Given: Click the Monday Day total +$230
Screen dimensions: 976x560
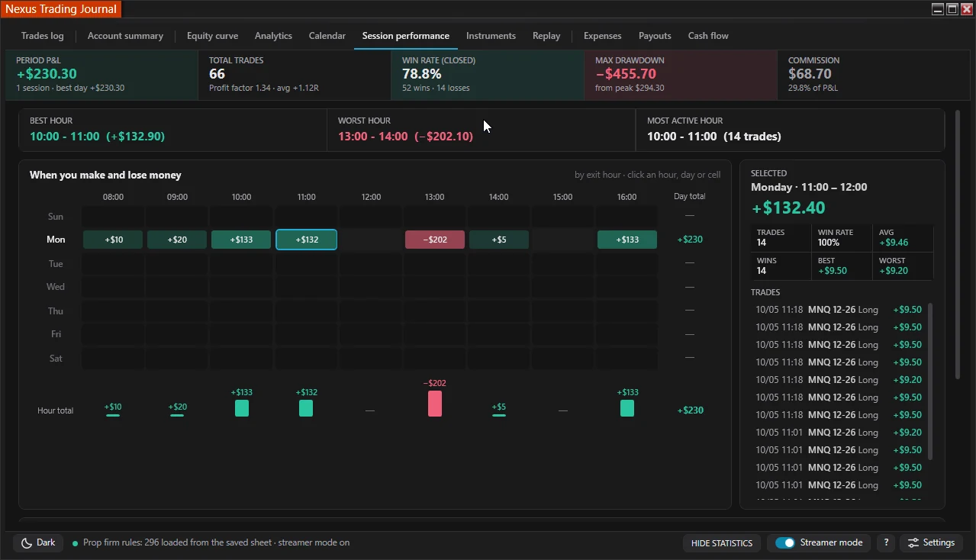Looking at the screenshot, I should 690,240.
